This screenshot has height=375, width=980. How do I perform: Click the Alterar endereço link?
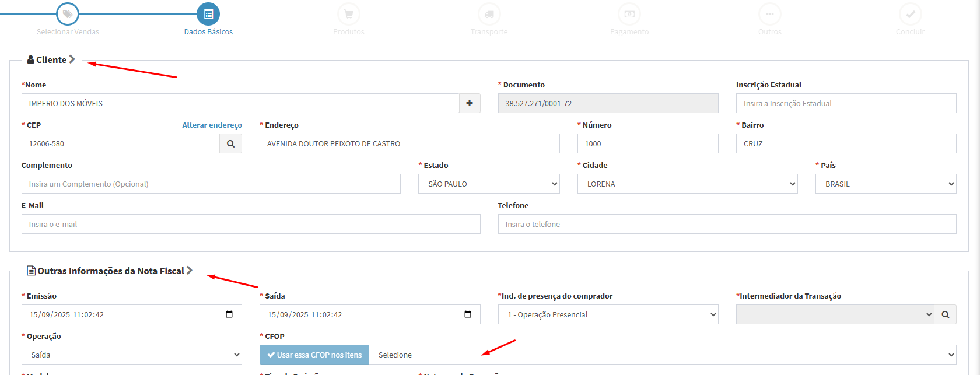coord(212,125)
